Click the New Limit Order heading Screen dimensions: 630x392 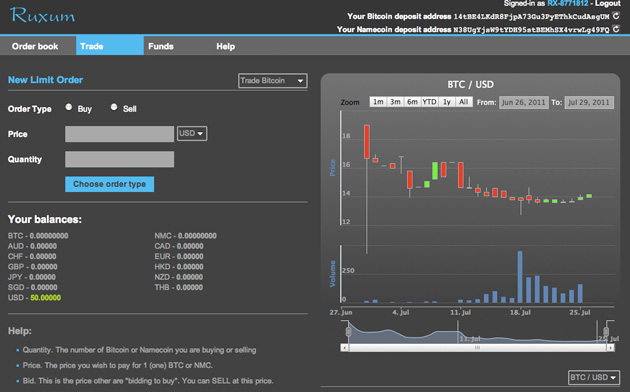pos(45,80)
